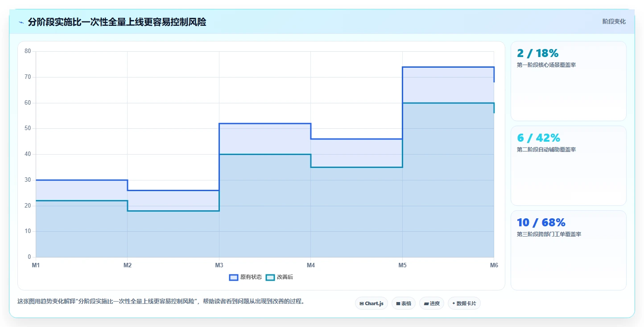Click the 80 value on y-axis

(28, 51)
